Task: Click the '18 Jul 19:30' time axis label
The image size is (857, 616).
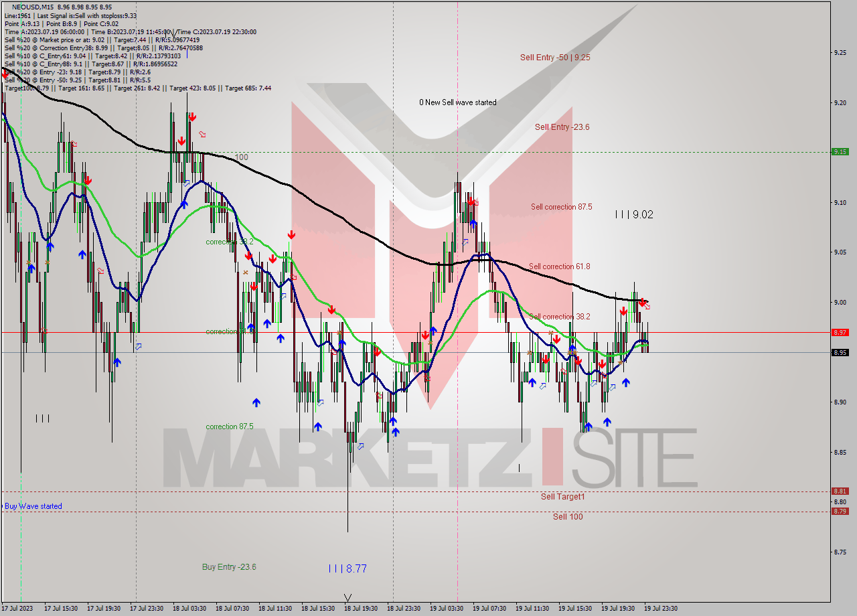Action: [361, 609]
